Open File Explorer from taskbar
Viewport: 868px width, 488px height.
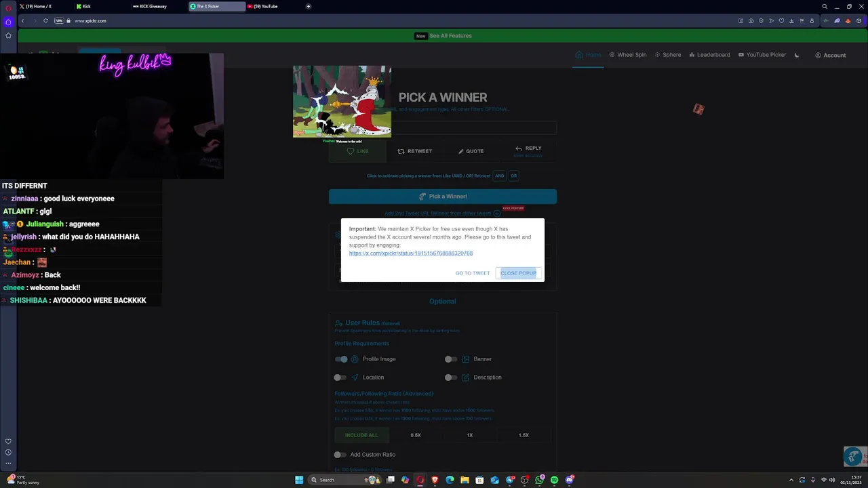pos(465,480)
